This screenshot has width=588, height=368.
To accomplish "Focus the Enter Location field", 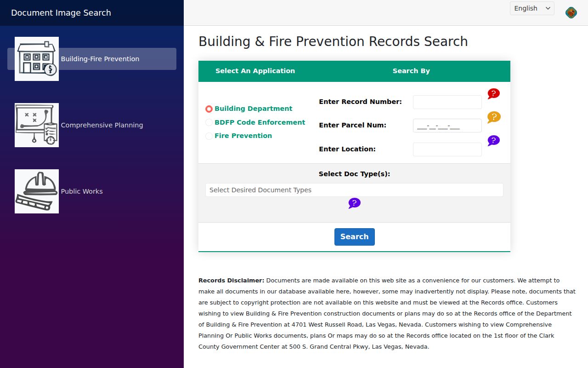I will (447, 149).
